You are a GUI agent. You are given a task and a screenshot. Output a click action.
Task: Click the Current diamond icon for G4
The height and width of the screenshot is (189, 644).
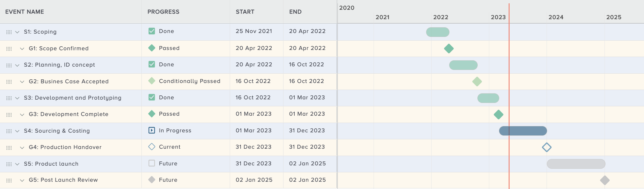[152, 147]
